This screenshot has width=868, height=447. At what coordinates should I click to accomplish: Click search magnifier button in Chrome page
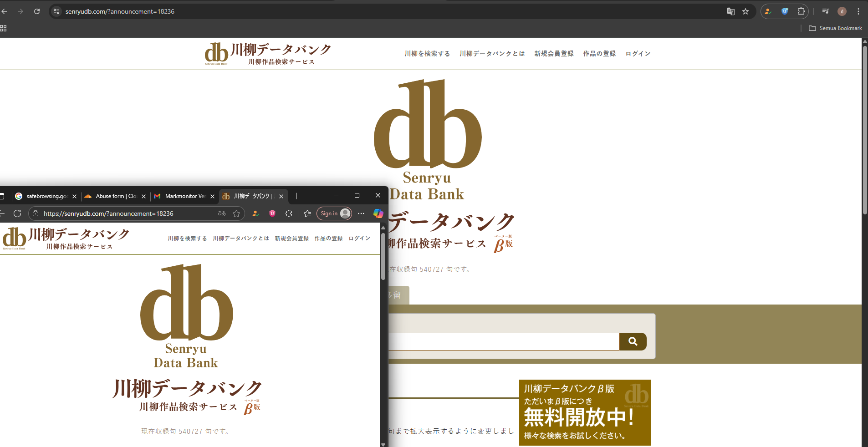point(633,341)
